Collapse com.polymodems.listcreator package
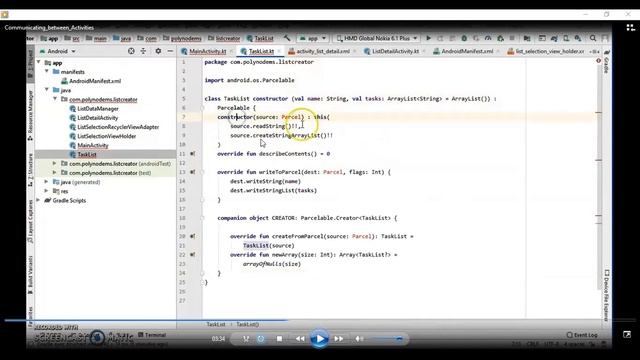 55,99
